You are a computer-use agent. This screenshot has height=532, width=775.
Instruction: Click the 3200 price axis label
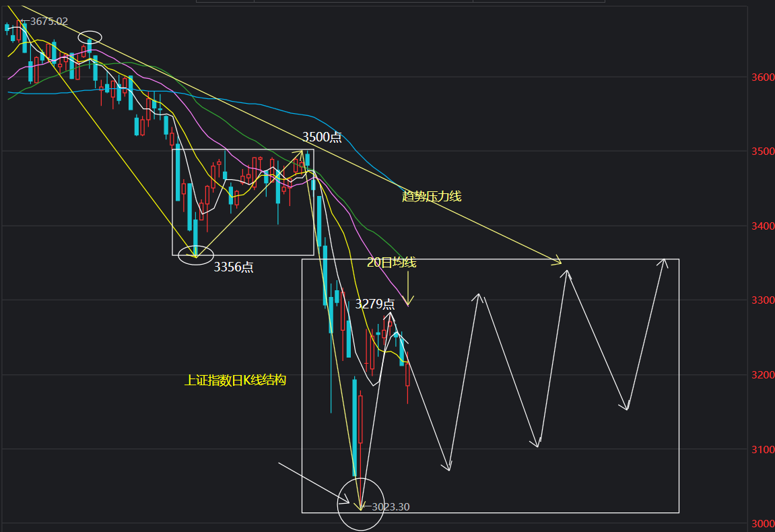click(x=763, y=375)
